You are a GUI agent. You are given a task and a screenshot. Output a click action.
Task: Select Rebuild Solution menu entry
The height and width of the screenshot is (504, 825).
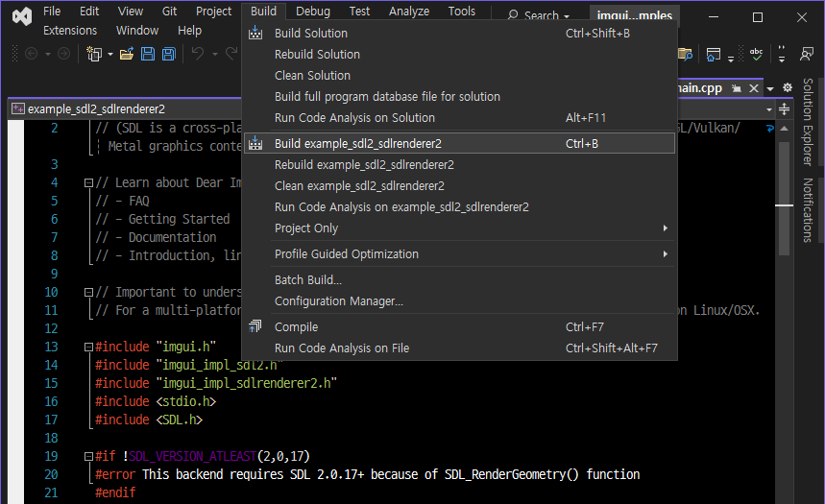459,54
